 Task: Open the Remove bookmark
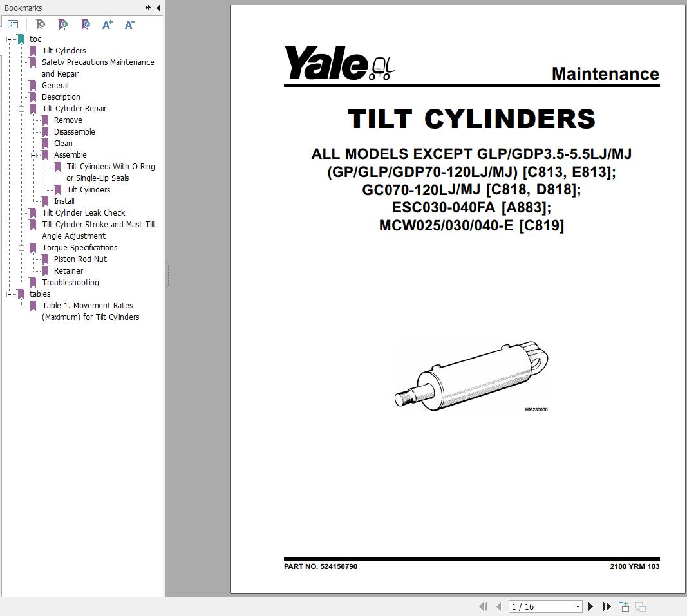coord(68,120)
